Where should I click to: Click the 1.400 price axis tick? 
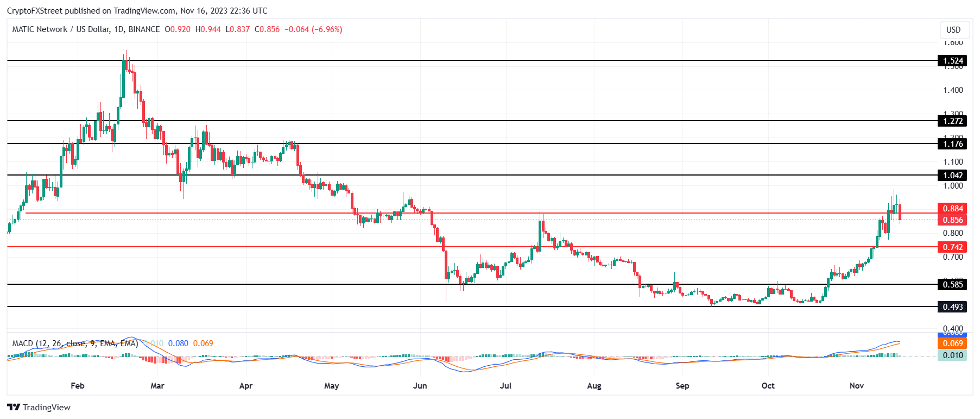pos(953,90)
